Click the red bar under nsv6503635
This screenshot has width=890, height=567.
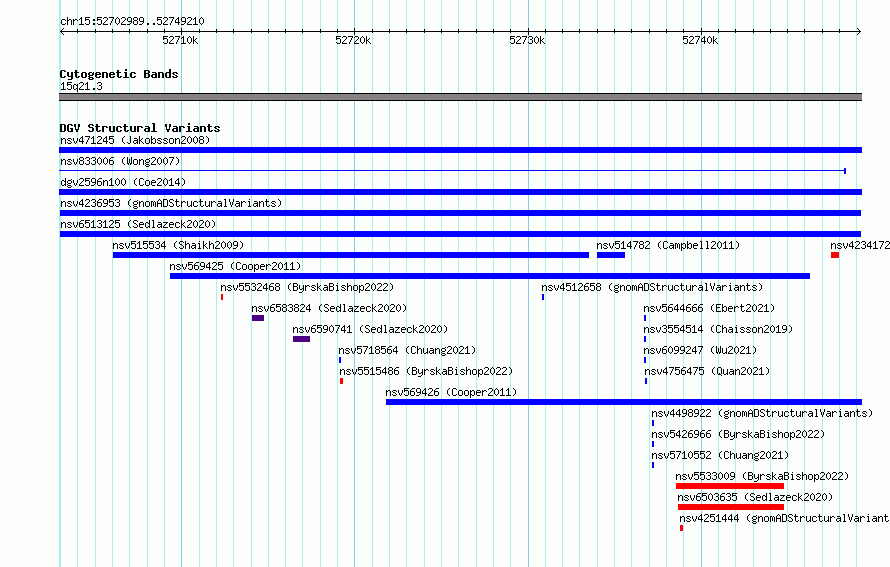pos(731,507)
